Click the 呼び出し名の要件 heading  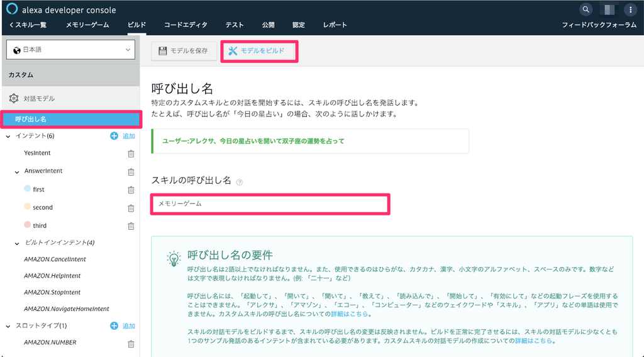pos(230,255)
